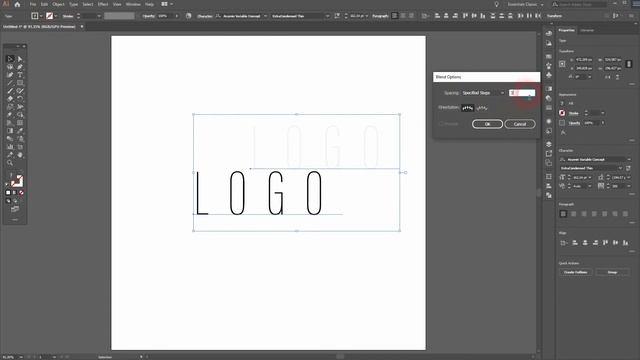Image resolution: width=640 pixels, height=360 pixels.
Task: Select the Hand tool
Action: coord(20,155)
